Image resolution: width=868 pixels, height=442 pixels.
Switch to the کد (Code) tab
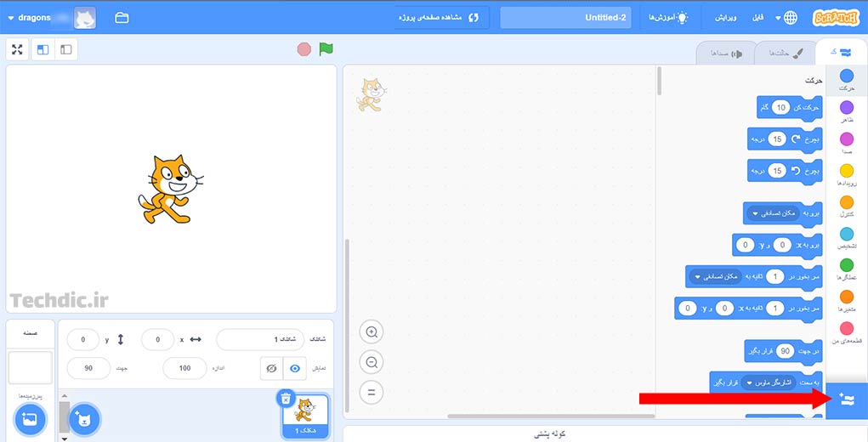click(841, 53)
